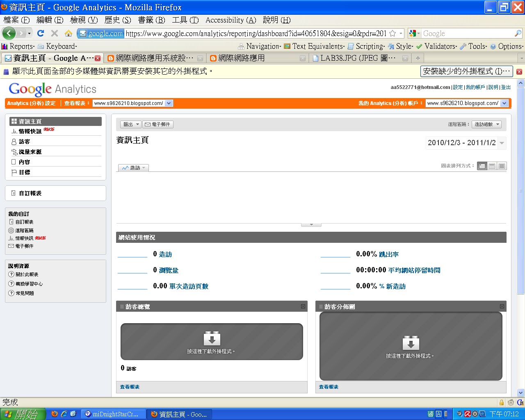Open the 常見問題 help link
The height and width of the screenshot is (420, 525).
tap(25, 293)
